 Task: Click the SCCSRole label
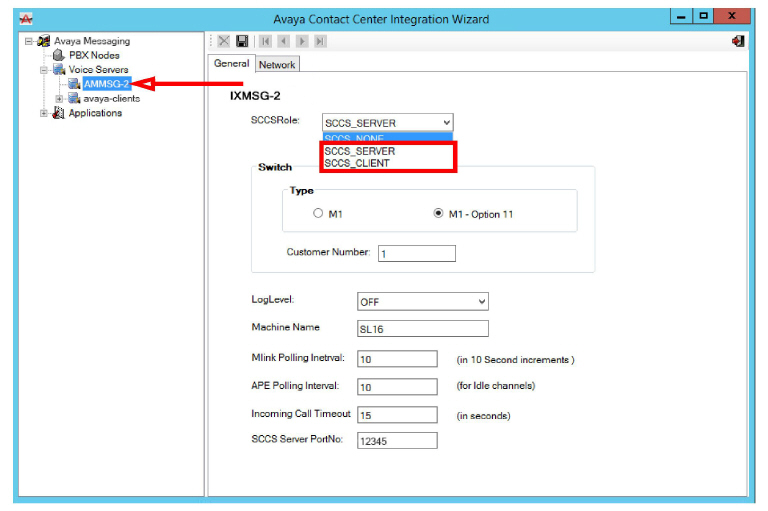click(x=275, y=121)
